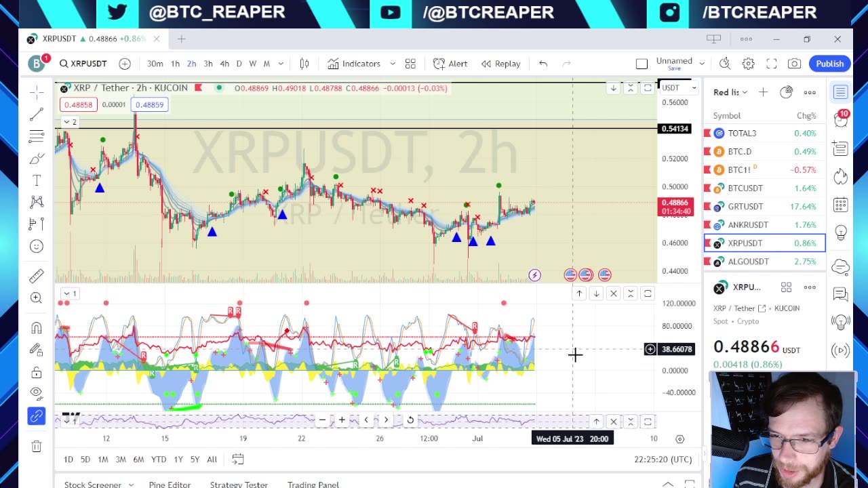Undo the last chart action
This screenshot has height=488, width=868.
point(543,64)
